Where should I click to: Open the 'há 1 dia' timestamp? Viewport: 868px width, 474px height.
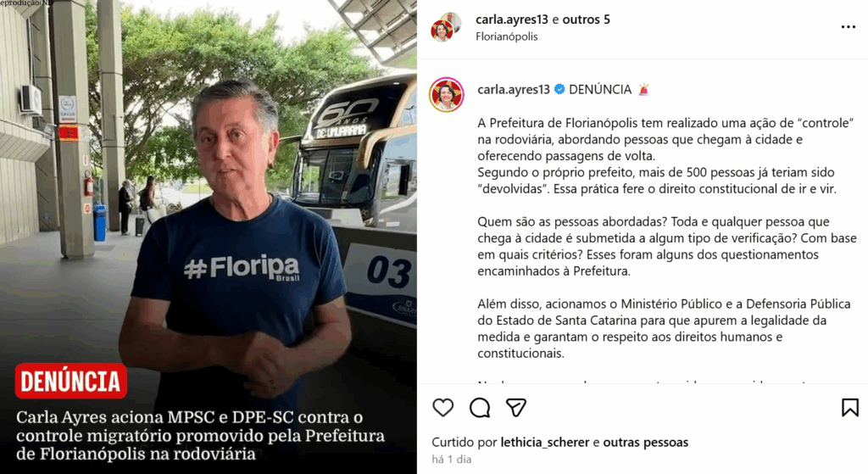(452, 459)
